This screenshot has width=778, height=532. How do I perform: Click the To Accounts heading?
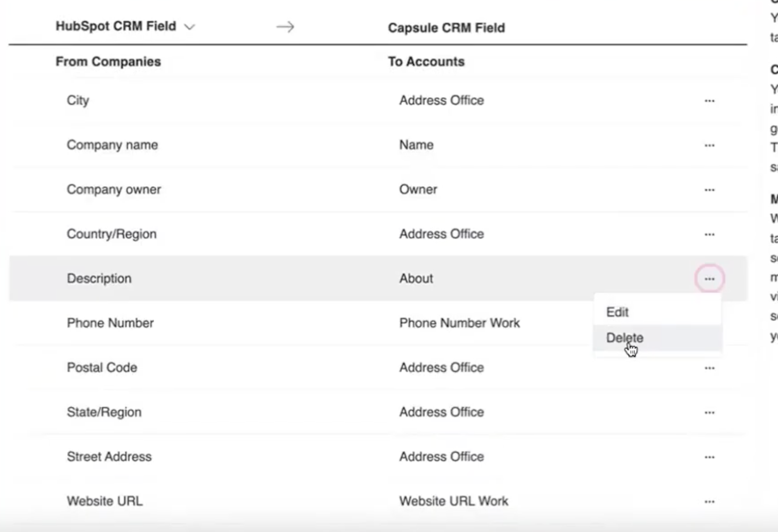(x=426, y=62)
